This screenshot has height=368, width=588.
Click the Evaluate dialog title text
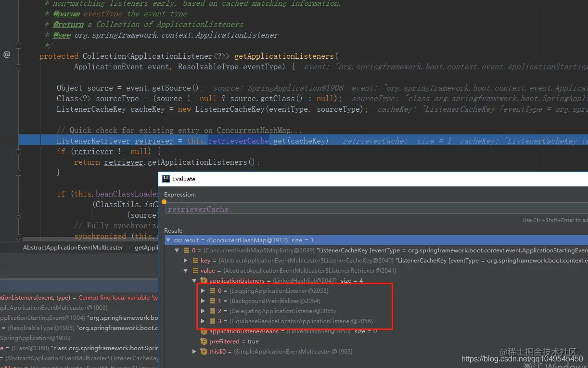click(x=184, y=179)
